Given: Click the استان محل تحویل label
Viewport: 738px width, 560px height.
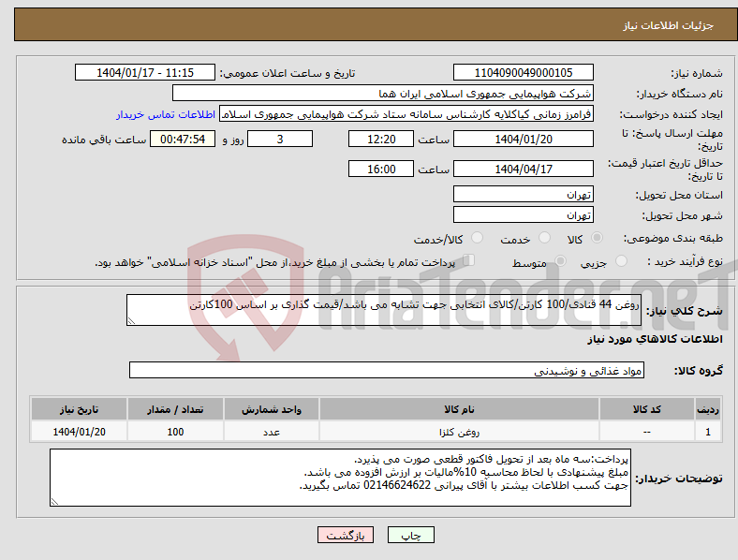Looking at the screenshot, I should (x=679, y=195).
